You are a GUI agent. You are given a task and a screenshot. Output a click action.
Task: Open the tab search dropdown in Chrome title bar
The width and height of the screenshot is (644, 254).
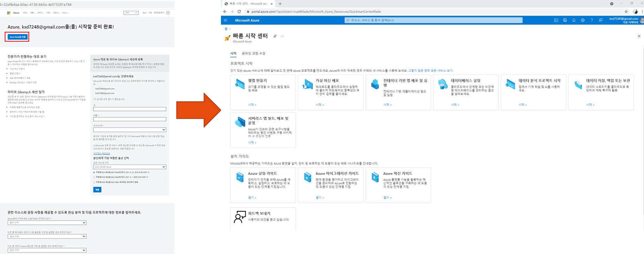coord(612,3)
